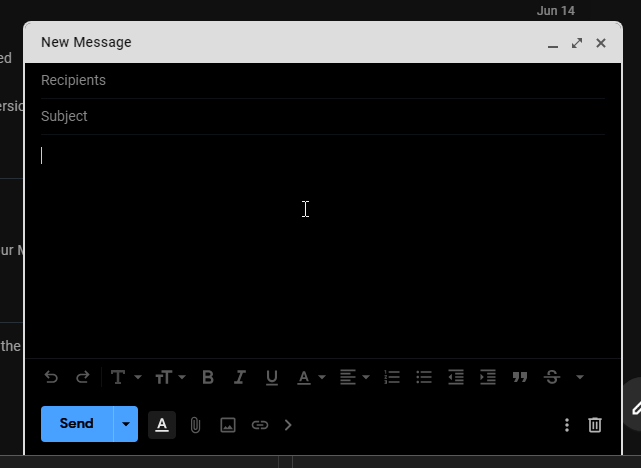Attach a file with paperclip
The height and width of the screenshot is (468, 641).
[x=195, y=425]
